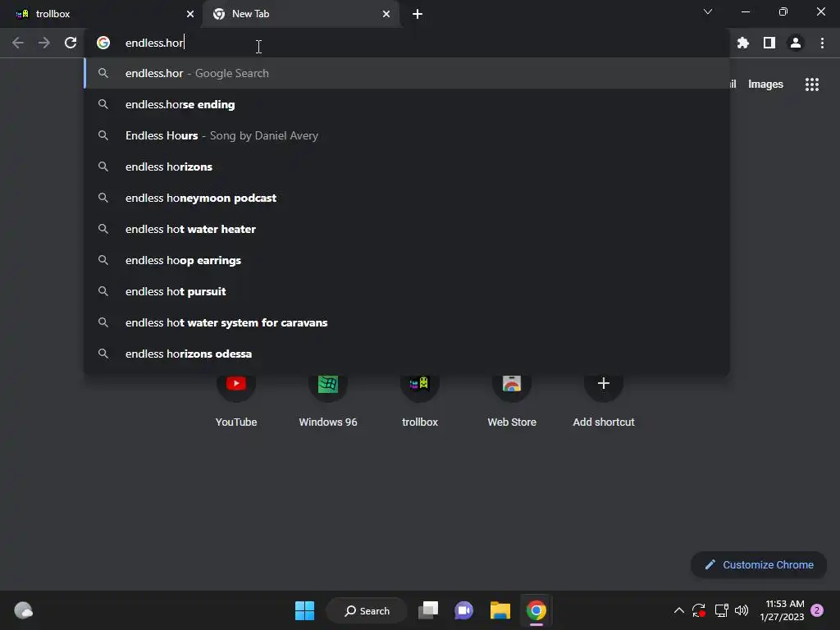
Task: Pick 'Endless Hours' song suggestion
Action: 407,135
